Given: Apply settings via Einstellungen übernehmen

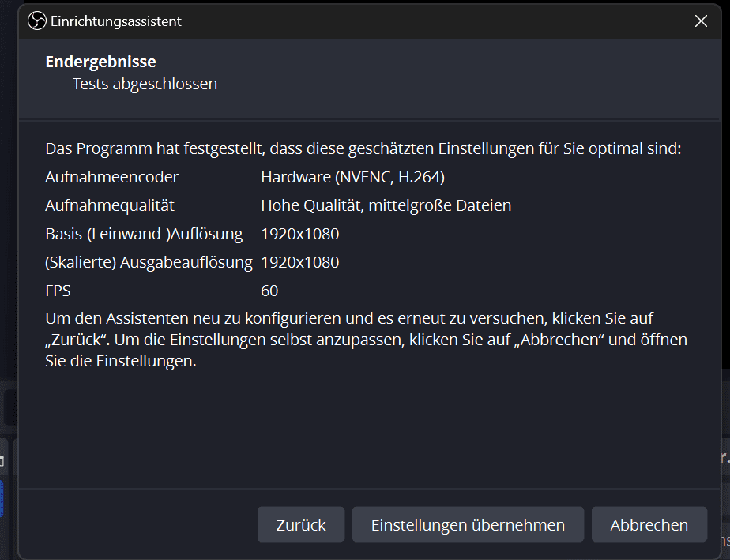Looking at the screenshot, I should (468, 525).
